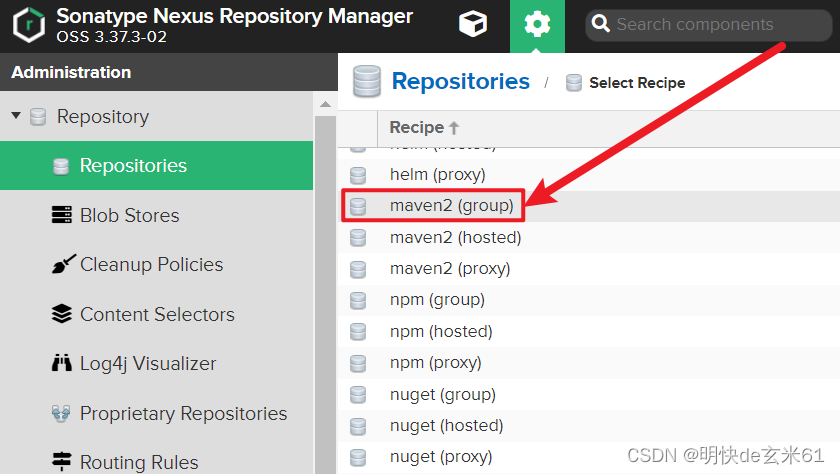Select the npm (proxy) recipe

click(589, 363)
